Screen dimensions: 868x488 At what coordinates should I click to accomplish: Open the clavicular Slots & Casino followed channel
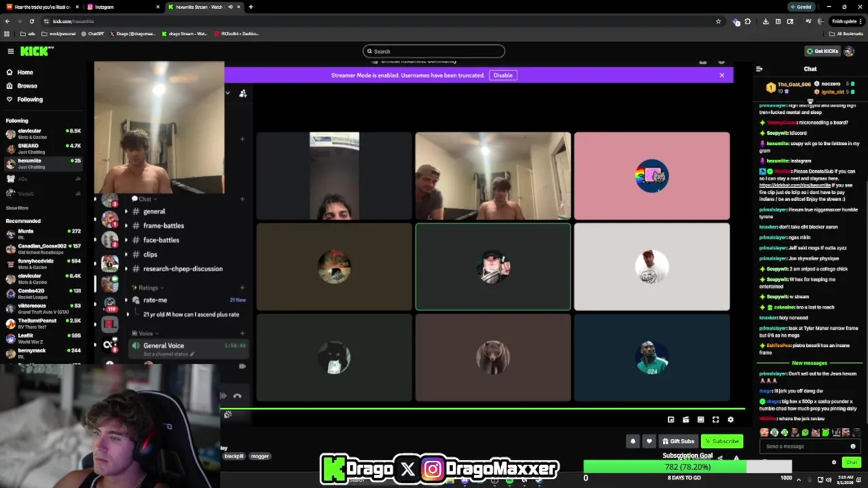click(44, 133)
